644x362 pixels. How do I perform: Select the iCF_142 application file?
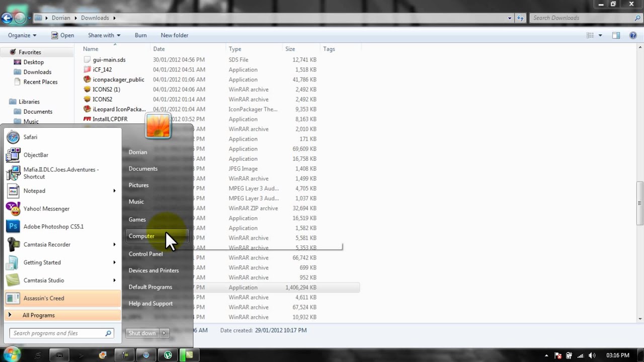(x=102, y=70)
